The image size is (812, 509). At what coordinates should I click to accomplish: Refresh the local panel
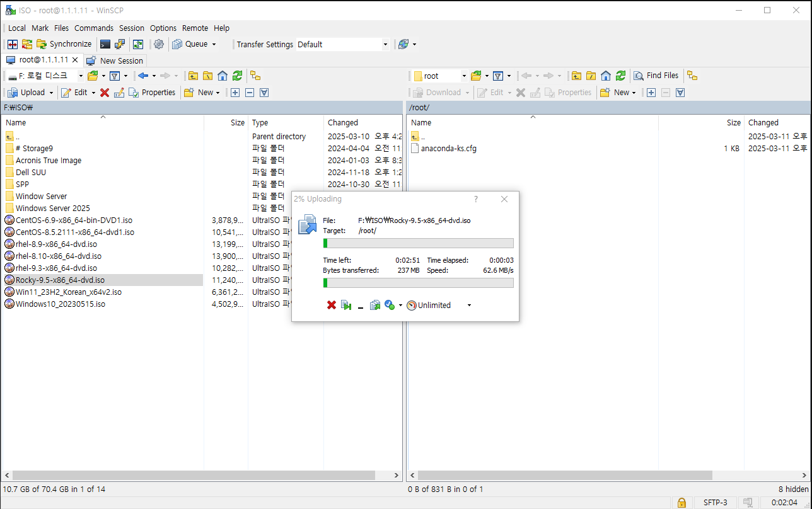click(x=237, y=76)
